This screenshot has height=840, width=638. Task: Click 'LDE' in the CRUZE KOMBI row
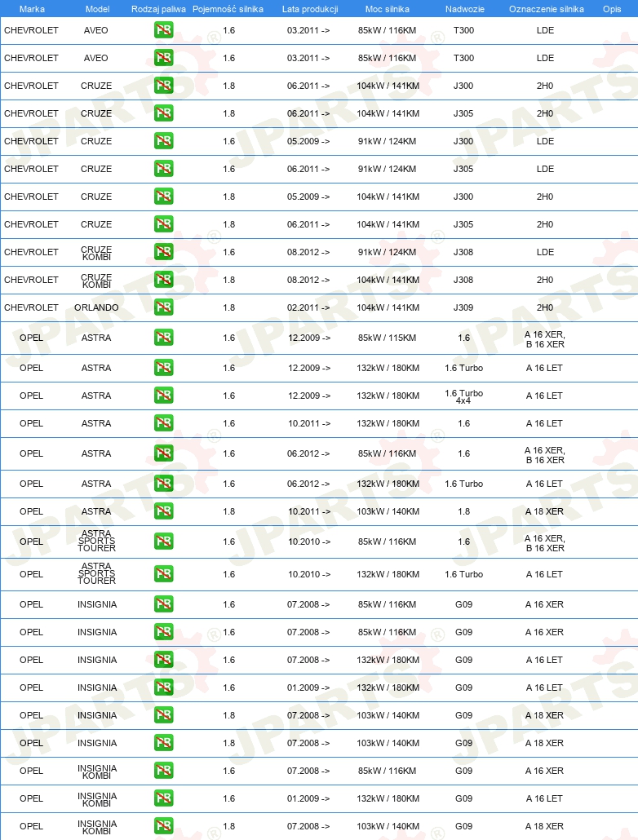coord(545,252)
